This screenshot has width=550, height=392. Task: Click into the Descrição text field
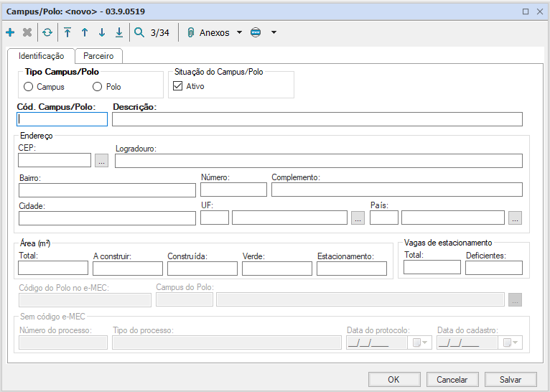point(317,119)
